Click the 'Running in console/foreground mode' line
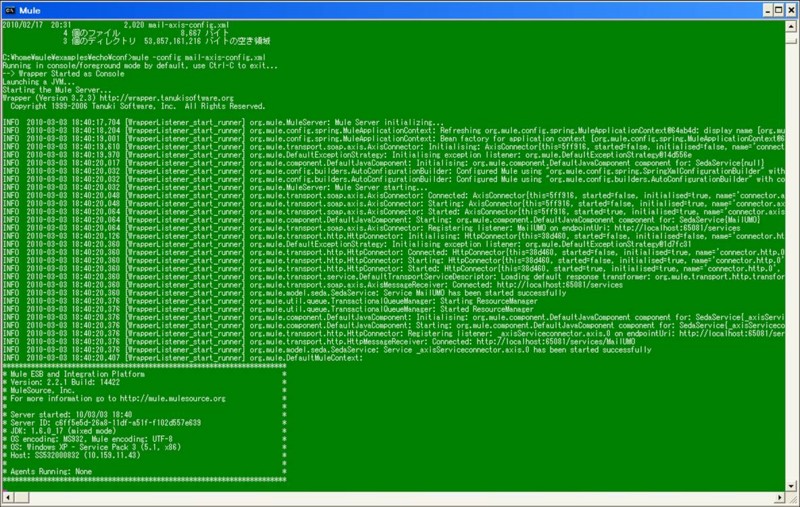This screenshot has width=800, height=507. coord(140,66)
